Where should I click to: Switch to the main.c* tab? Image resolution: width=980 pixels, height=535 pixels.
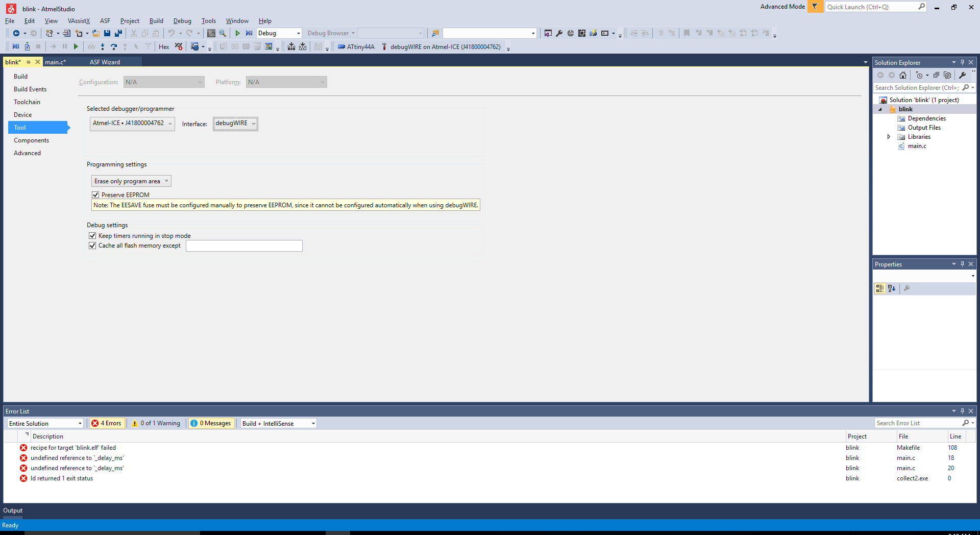(x=55, y=62)
